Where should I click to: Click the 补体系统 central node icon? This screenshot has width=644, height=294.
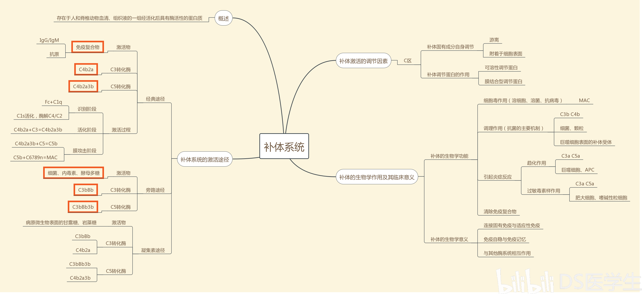(285, 147)
